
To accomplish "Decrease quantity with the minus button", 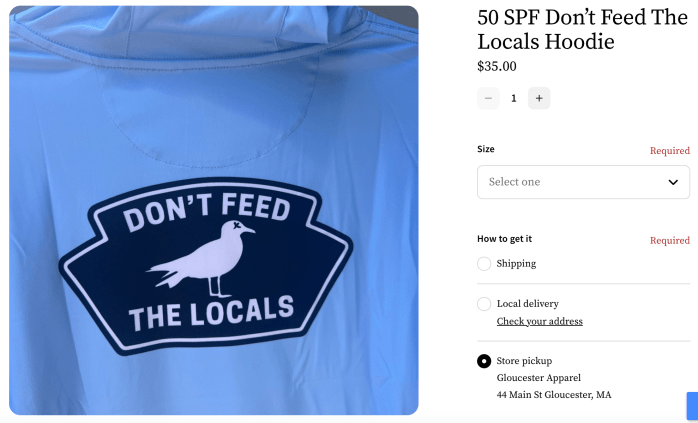I will [488, 98].
